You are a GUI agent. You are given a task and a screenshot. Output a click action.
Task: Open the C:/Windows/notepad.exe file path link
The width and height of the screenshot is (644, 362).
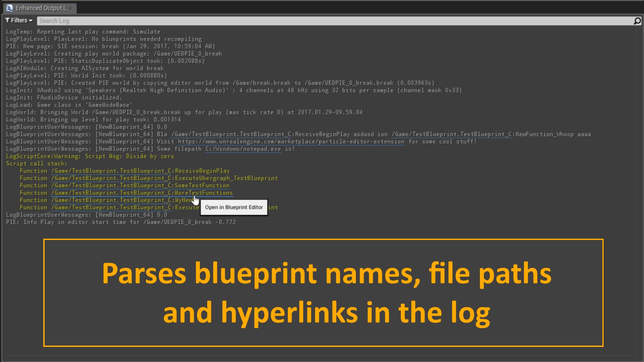243,149
